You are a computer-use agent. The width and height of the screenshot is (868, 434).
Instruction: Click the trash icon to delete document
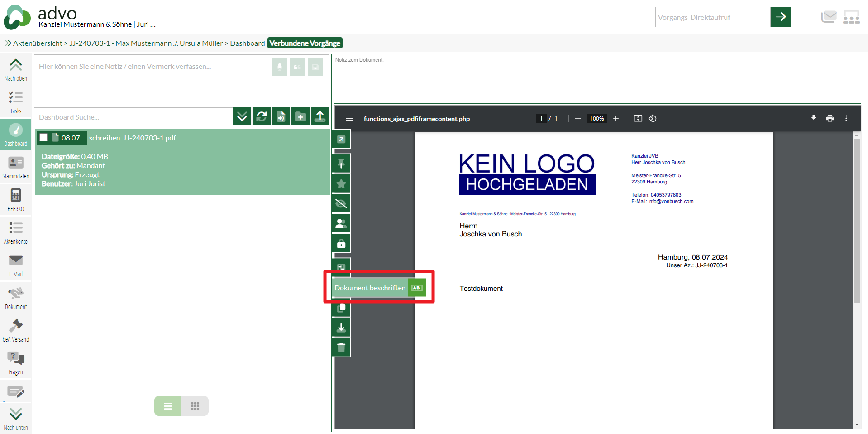tap(341, 347)
